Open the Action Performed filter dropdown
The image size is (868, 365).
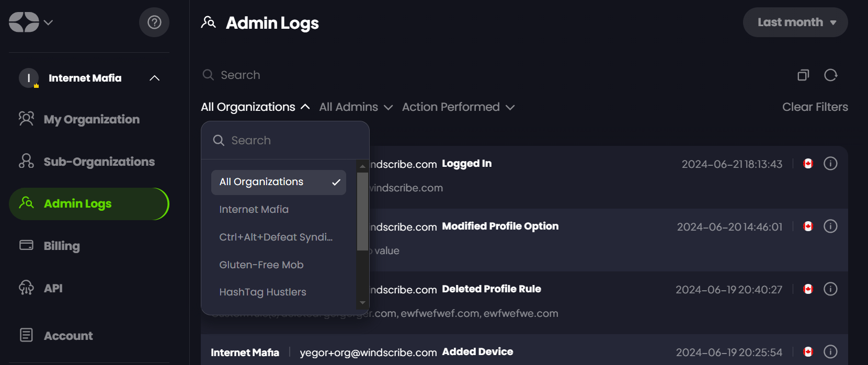458,107
